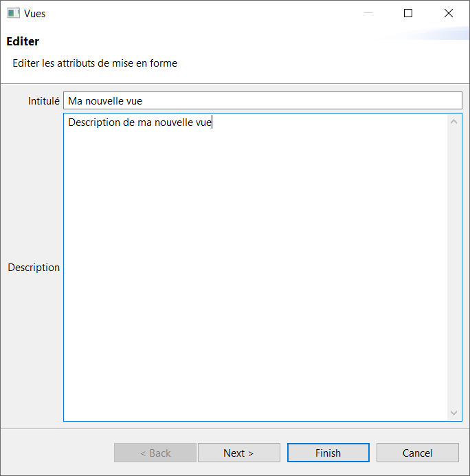This screenshot has height=476, width=470.
Task: Click the Intitulé label
Action: [43, 100]
